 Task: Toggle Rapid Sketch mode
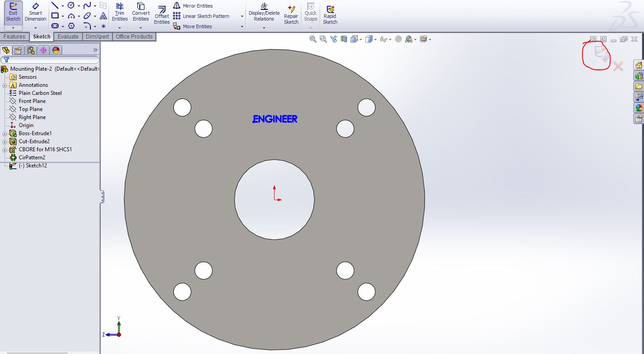330,15
